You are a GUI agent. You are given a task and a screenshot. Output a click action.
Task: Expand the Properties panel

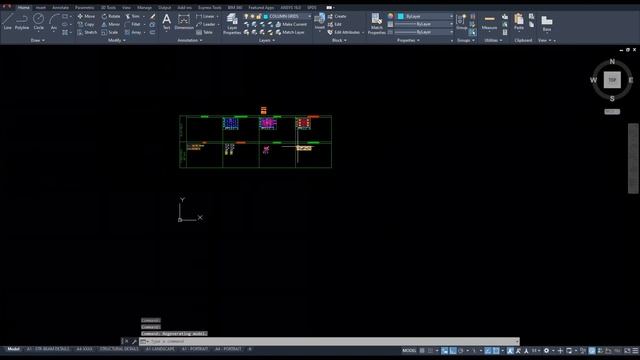408,40
